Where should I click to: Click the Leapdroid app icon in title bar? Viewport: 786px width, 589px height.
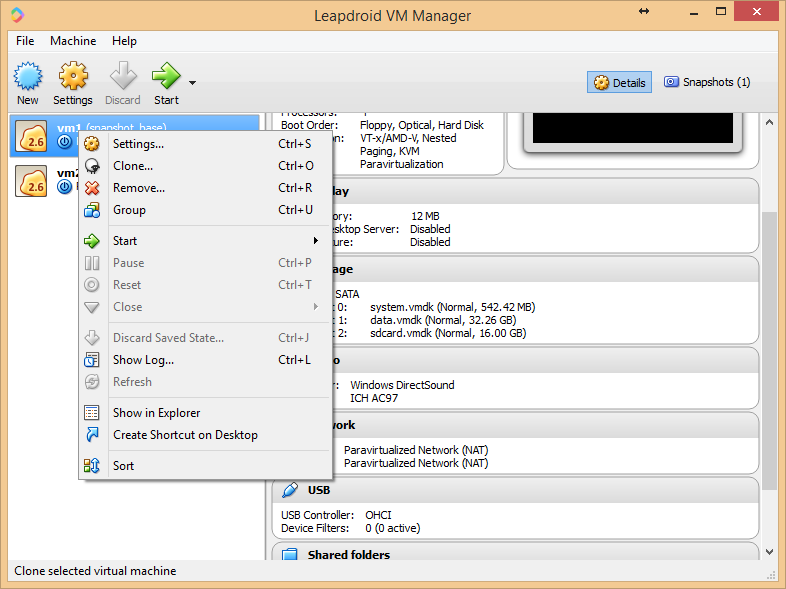(17, 15)
